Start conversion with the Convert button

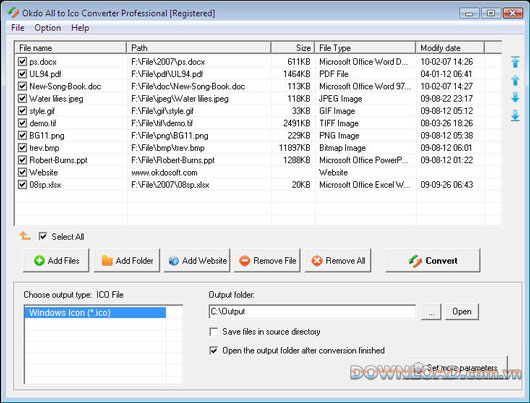click(433, 261)
